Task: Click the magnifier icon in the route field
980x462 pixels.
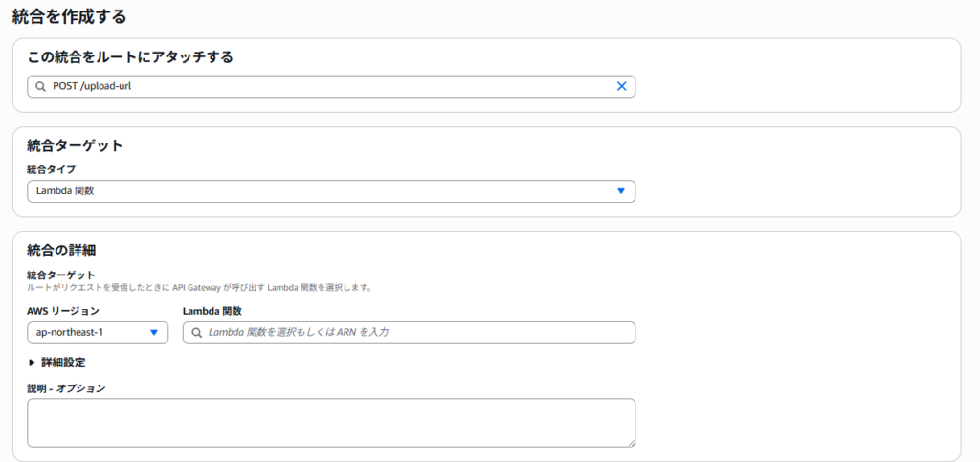Action: [40, 87]
